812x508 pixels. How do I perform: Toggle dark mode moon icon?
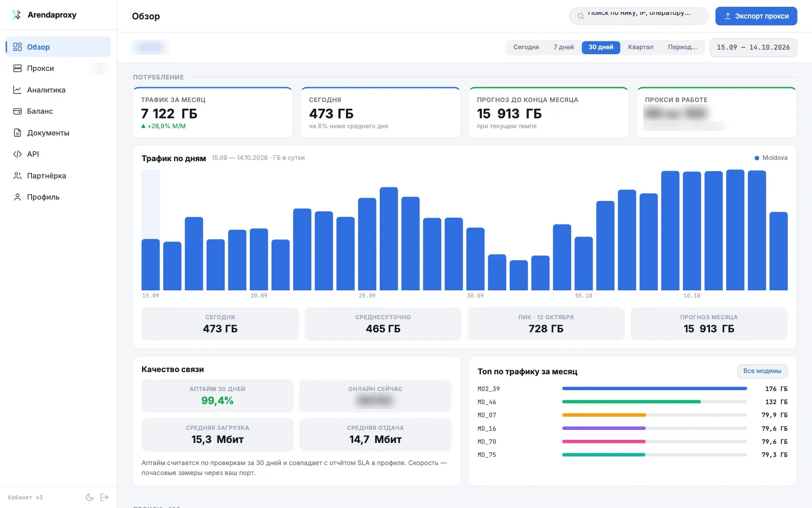(x=90, y=497)
